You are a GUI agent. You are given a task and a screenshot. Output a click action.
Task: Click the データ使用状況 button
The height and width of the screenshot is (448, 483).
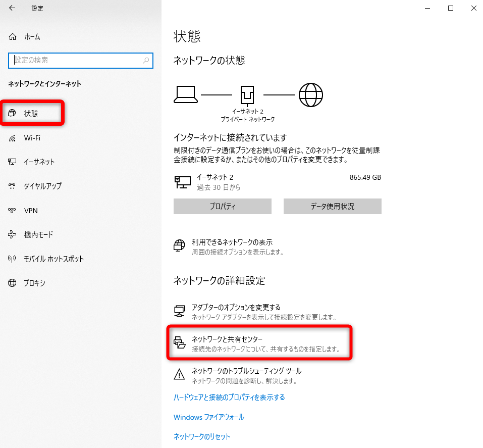[333, 206]
